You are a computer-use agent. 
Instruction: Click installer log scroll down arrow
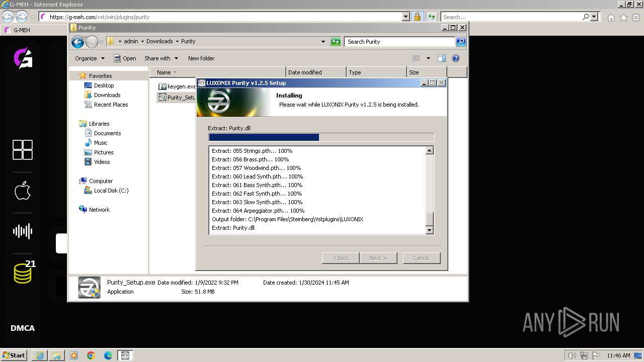[429, 230]
